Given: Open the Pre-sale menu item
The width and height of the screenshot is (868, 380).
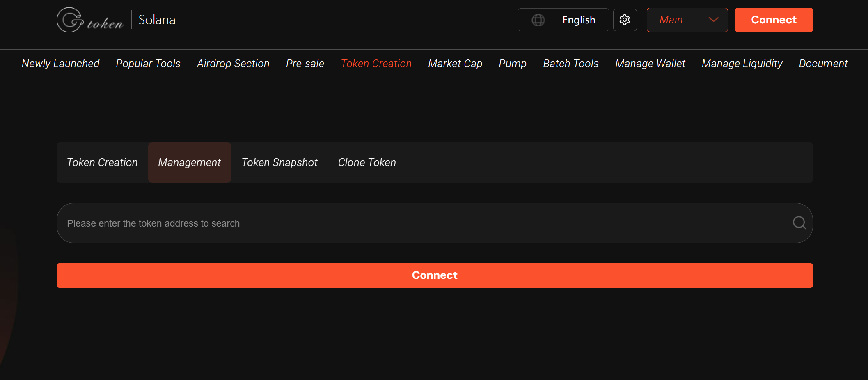Looking at the screenshot, I should pos(305,64).
